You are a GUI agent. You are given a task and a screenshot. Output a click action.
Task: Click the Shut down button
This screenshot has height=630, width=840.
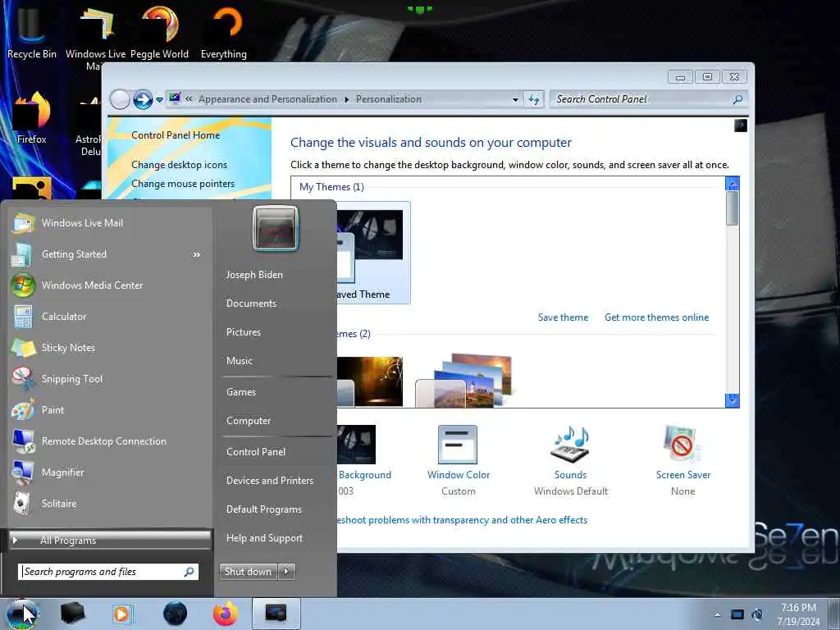click(x=249, y=572)
